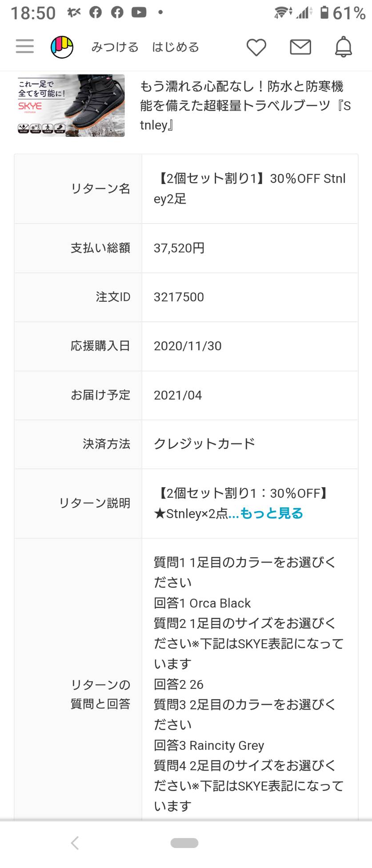Screen dimensions: 372x868
Task: Tap the colorful Makuake logo
Action: tap(62, 47)
